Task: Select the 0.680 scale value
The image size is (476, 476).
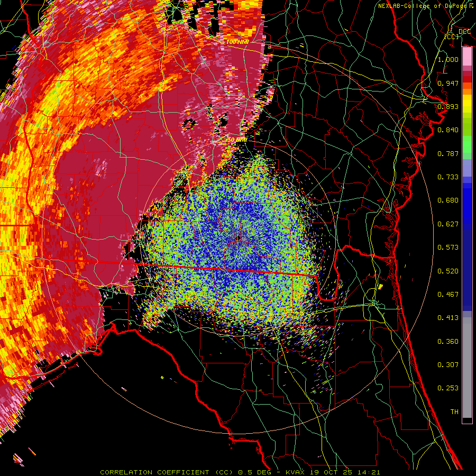Action: [x=448, y=200]
